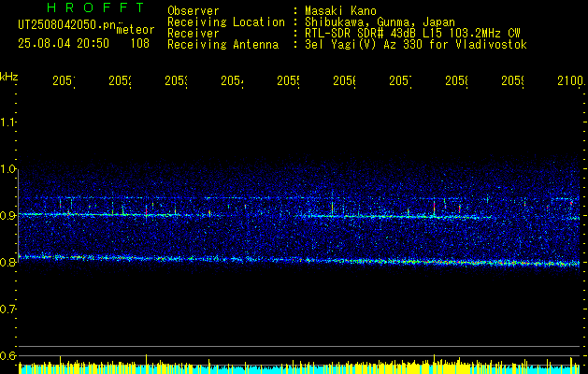
Task: Click the 2100 time axis marker
Action: tap(571, 81)
